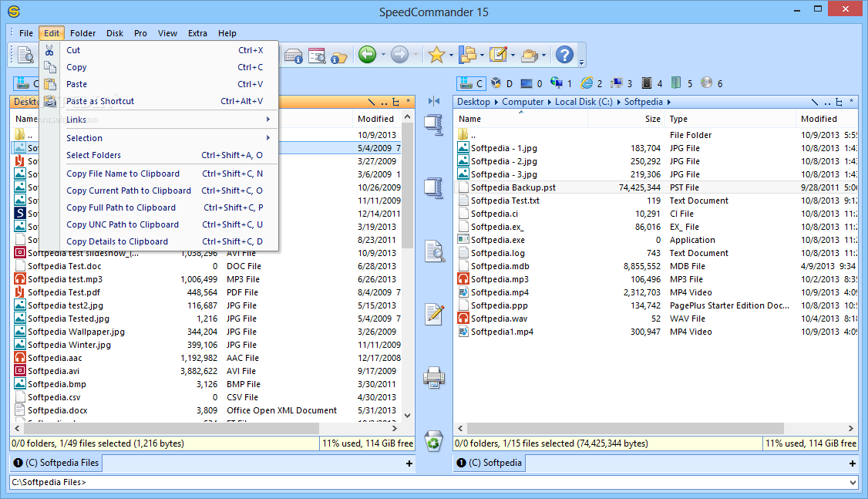Click the edit document pencil icon between panels
The height and width of the screenshot is (499, 868).
coord(433,314)
